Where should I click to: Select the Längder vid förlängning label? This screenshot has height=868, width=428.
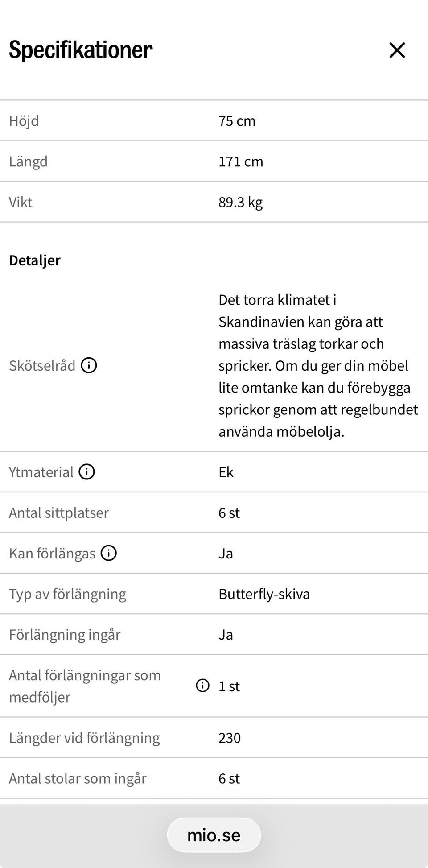[x=84, y=738]
